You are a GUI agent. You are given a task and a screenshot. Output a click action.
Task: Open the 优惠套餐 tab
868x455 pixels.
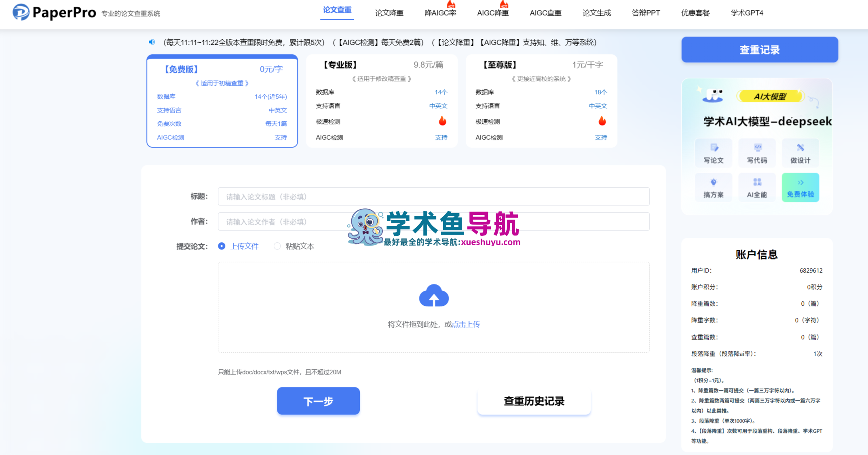click(695, 13)
